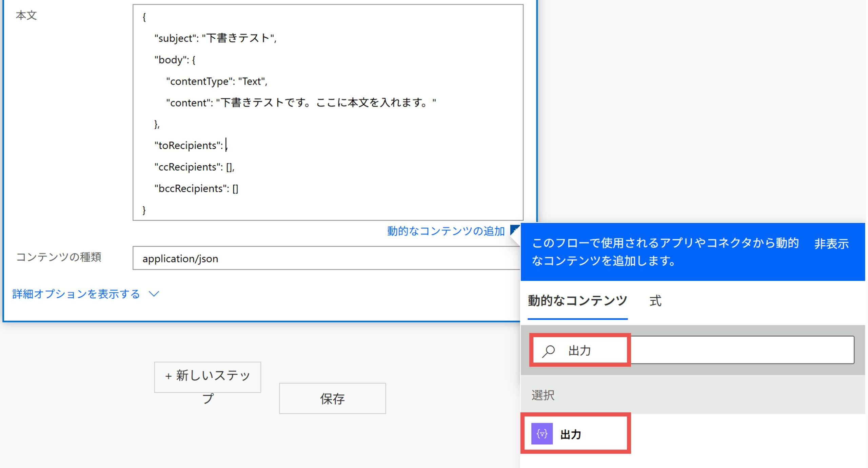Screen dimensions: 868x468
Task: Select the 動的なコンテンツ tab
Action: click(x=577, y=301)
